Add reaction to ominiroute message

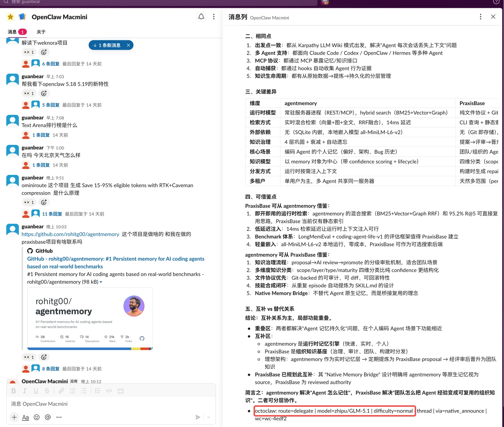pos(44,202)
